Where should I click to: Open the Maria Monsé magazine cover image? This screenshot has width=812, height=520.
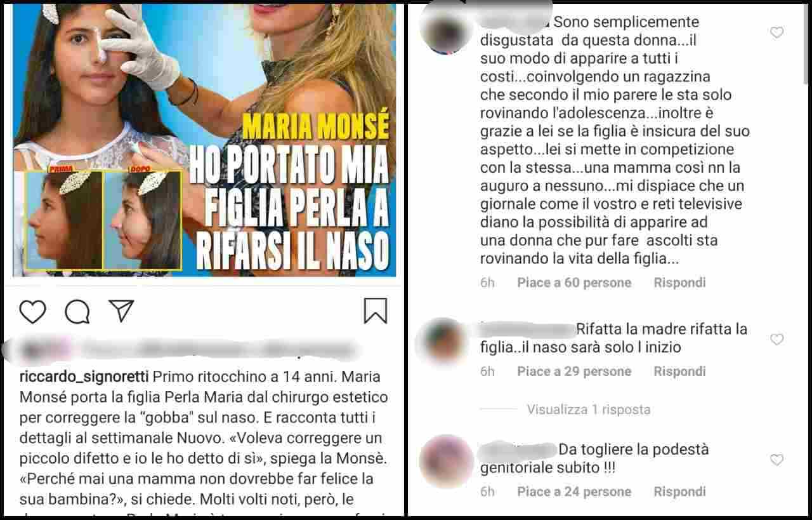(204, 140)
